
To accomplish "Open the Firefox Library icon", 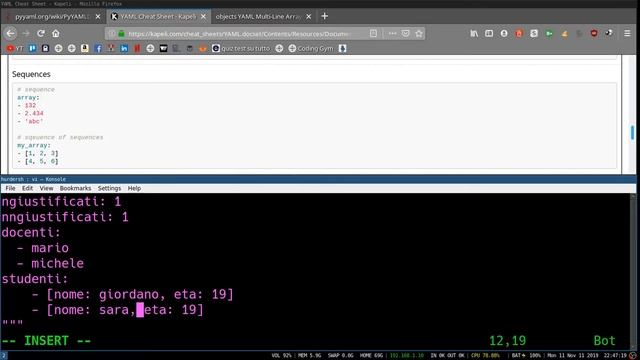I will (x=474, y=33).
